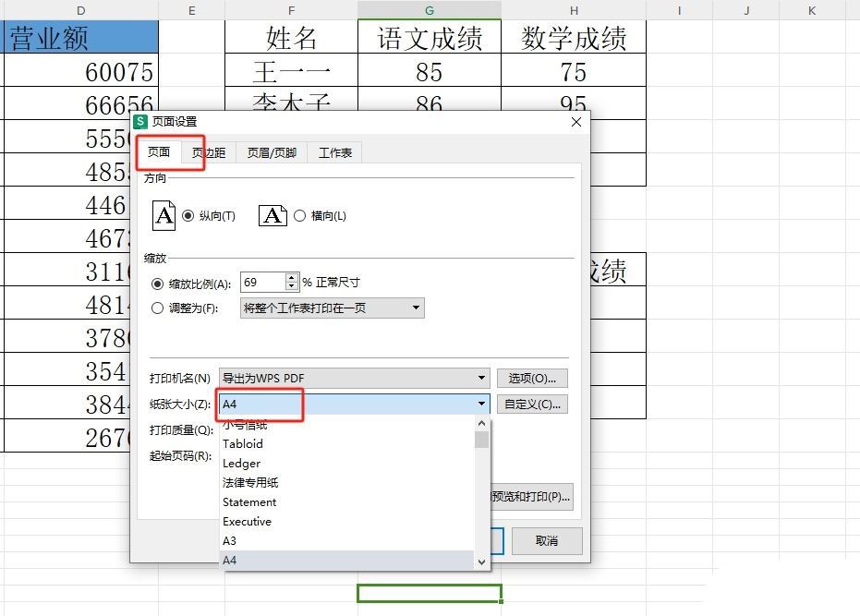Collapse the paper size A4 combo box
This screenshot has width=860, height=616.
pyautogui.click(x=481, y=404)
